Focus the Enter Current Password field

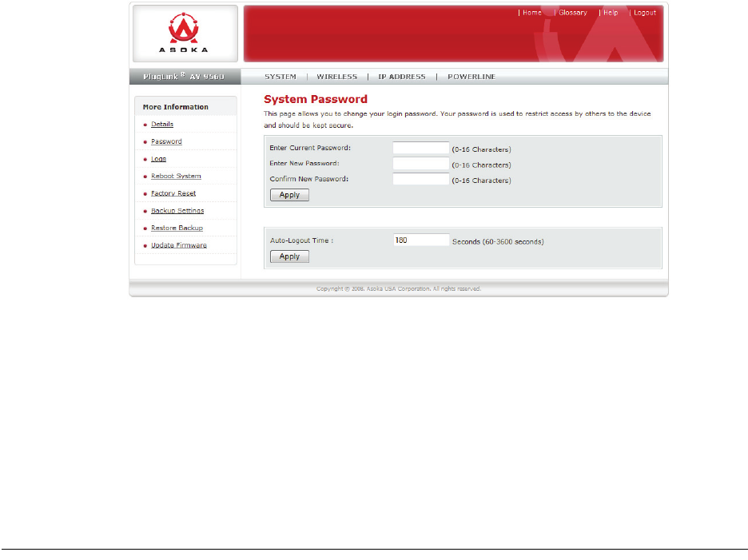[420, 148]
